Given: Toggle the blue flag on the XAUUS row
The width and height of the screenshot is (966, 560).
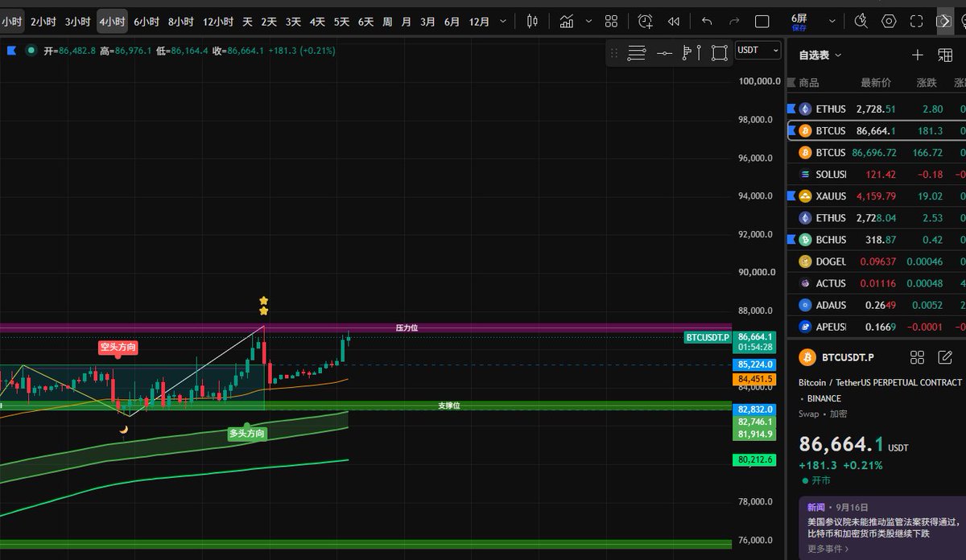Looking at the screenshot, I should (x=791, y=196).
